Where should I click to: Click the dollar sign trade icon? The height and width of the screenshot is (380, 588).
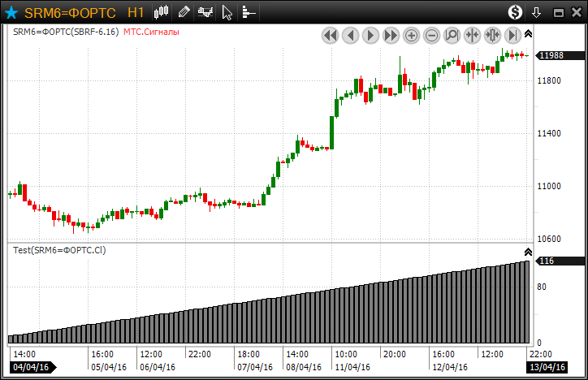pos(515,12)
